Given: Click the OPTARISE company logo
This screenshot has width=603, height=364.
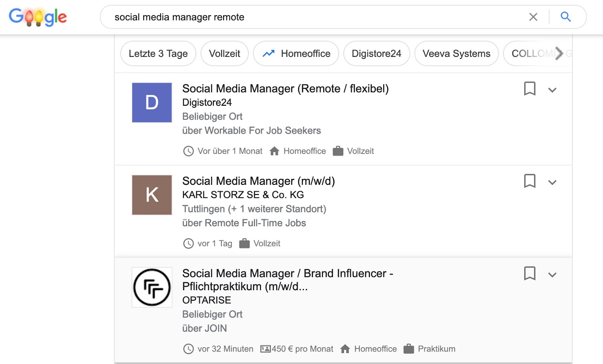Looking at the screenshot, I should 152,287.
